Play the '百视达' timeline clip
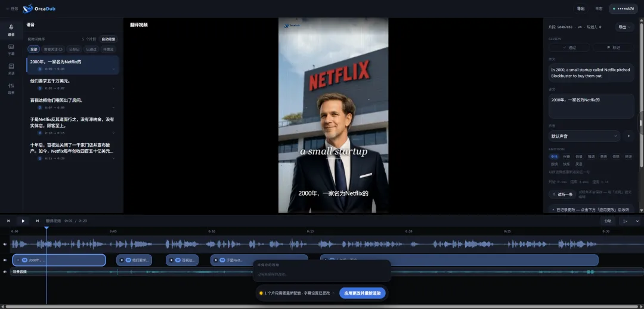 tap(171, 260)
